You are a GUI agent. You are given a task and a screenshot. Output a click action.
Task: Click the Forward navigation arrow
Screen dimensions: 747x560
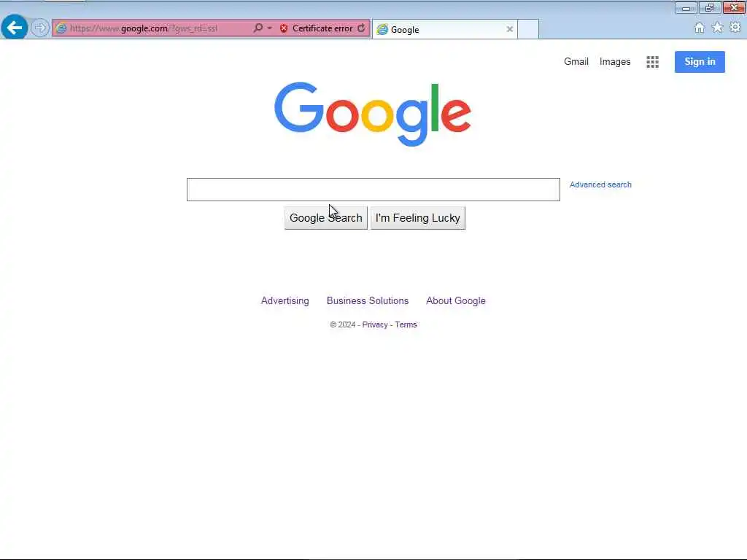[x=40, y=28]
